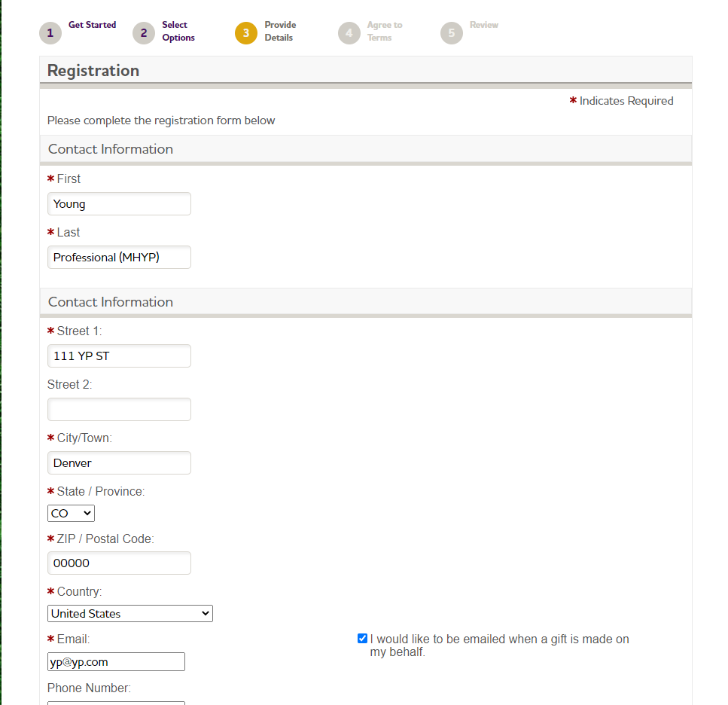Click the step 1 circle icon
Viewport: 728px width, 705px height.
(50, 33)
